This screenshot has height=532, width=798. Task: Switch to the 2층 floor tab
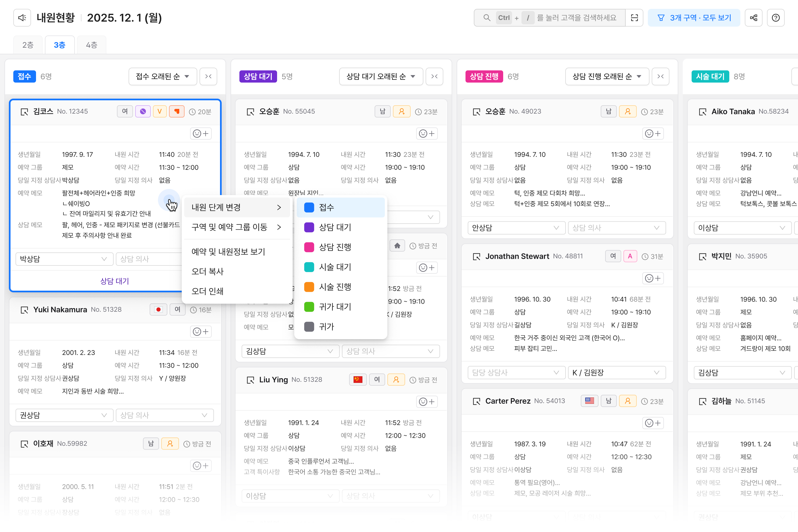28,45
